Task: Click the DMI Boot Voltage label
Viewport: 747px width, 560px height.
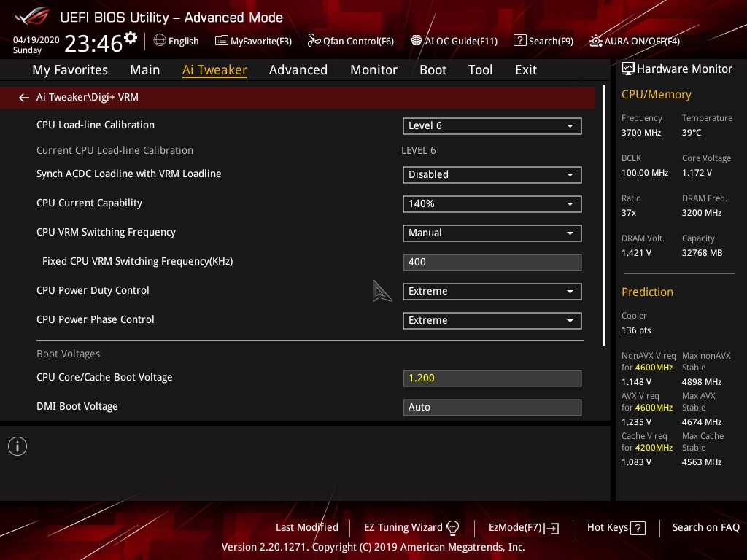Action: 77,406
